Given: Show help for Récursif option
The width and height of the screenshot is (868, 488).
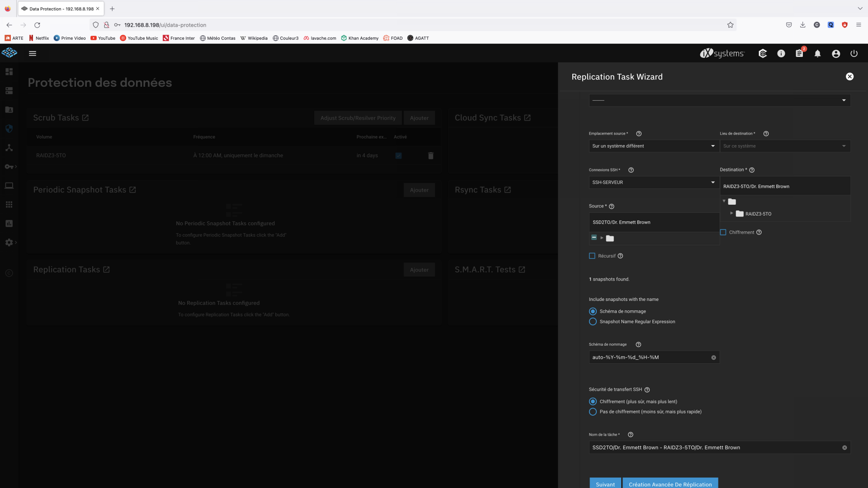Looking at the screenshot, I should coord(620,256).
